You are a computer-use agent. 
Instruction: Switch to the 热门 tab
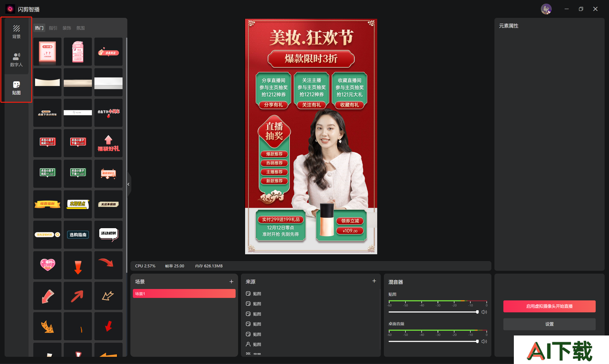tap(39, 28)
